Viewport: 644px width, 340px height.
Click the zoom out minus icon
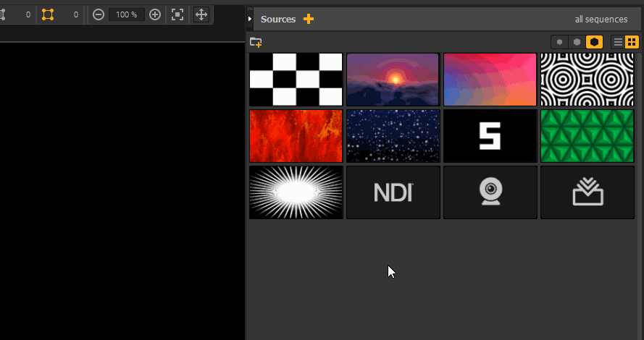point(99,14)
